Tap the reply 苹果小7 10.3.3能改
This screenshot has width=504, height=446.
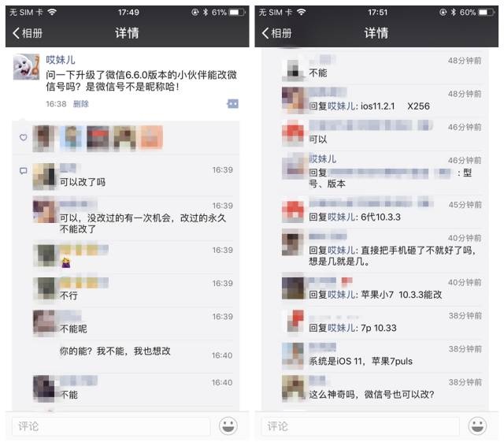coord(376,295)
